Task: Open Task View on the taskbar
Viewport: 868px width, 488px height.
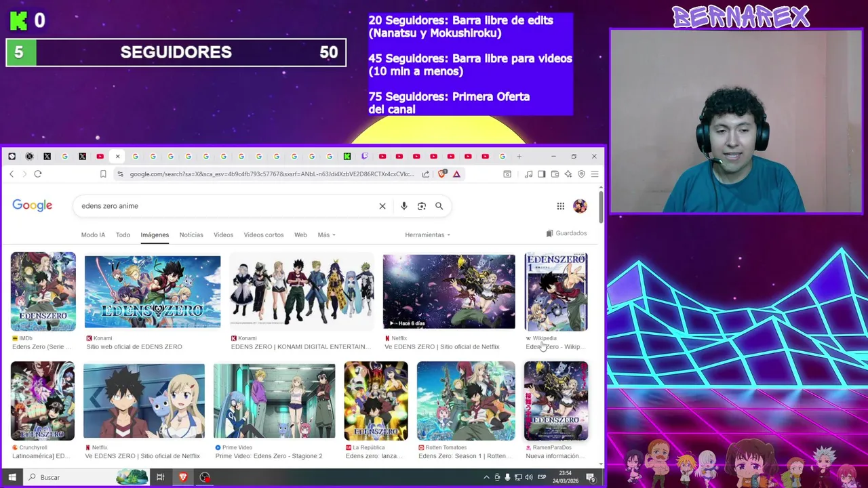Action: [160, 477]
